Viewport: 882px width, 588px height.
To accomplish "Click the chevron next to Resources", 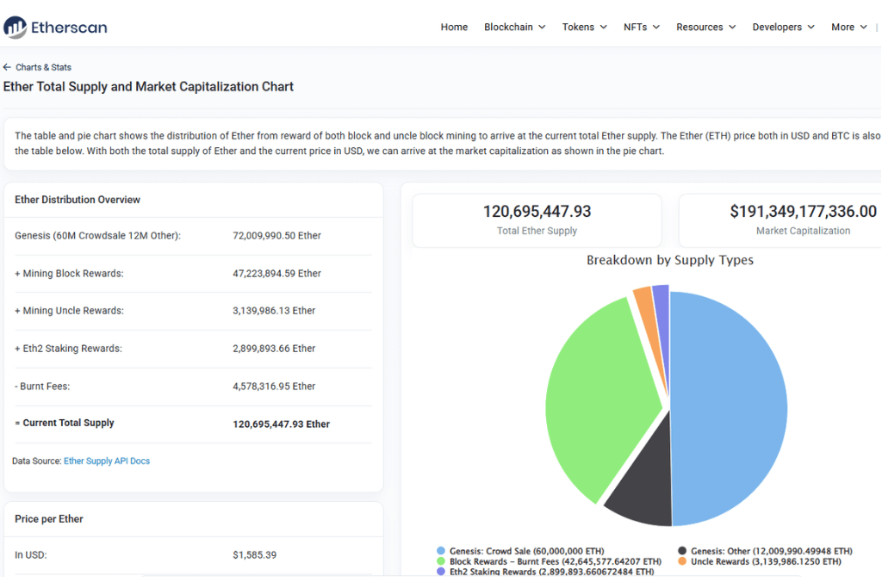I will pyautogui.click(x=732, y=27).
